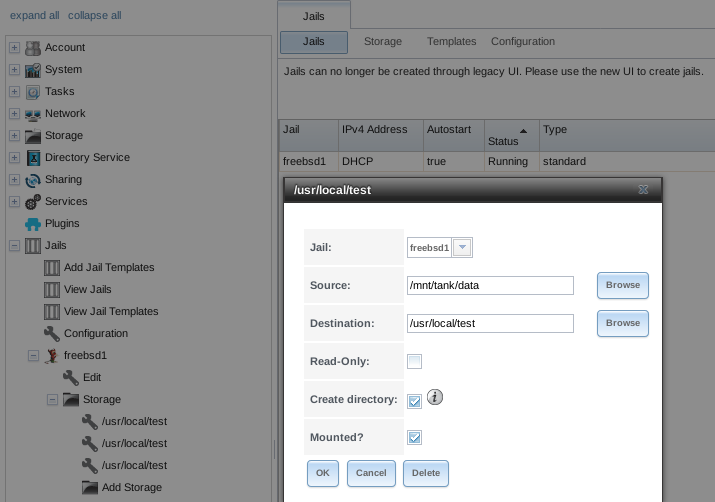Click the Account icon in sidebar
715x502 pixels.
pos(33,48)
